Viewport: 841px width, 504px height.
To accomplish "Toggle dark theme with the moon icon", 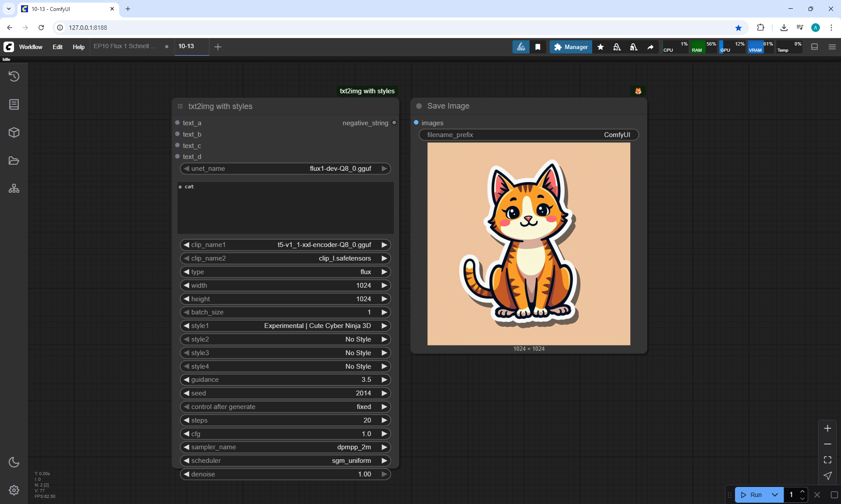I will pyautogui.click(x=14, y=462).
